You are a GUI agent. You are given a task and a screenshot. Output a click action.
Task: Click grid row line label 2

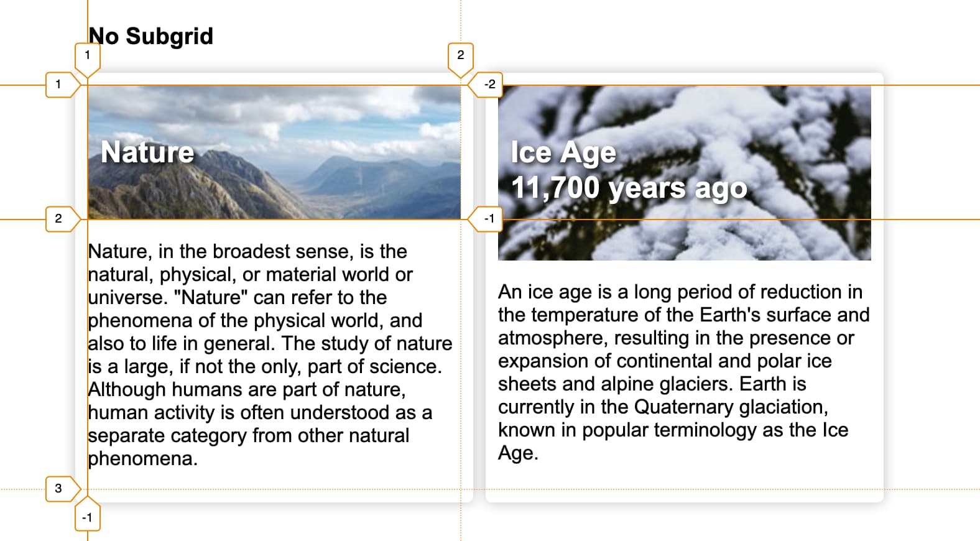point(59,219)
